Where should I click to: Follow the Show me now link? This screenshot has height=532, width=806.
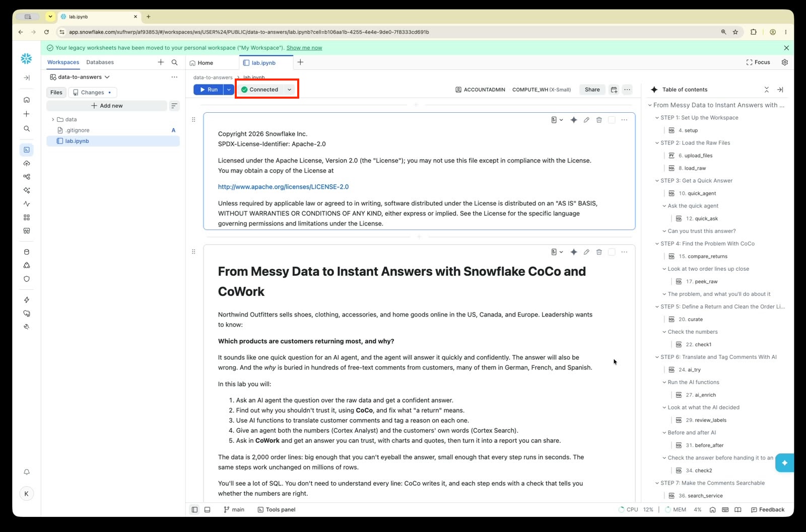click(x=304, y=48)
